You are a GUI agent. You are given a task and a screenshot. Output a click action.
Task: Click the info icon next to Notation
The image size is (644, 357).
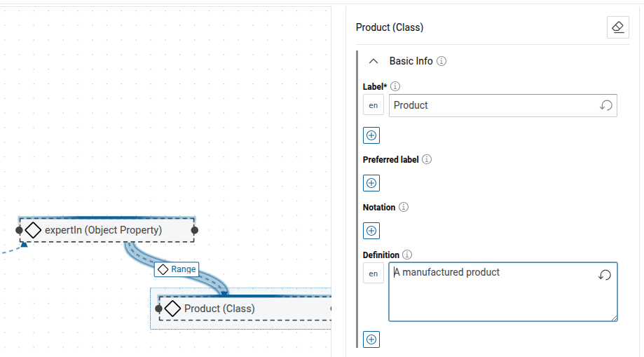click(x=404, y=207)
